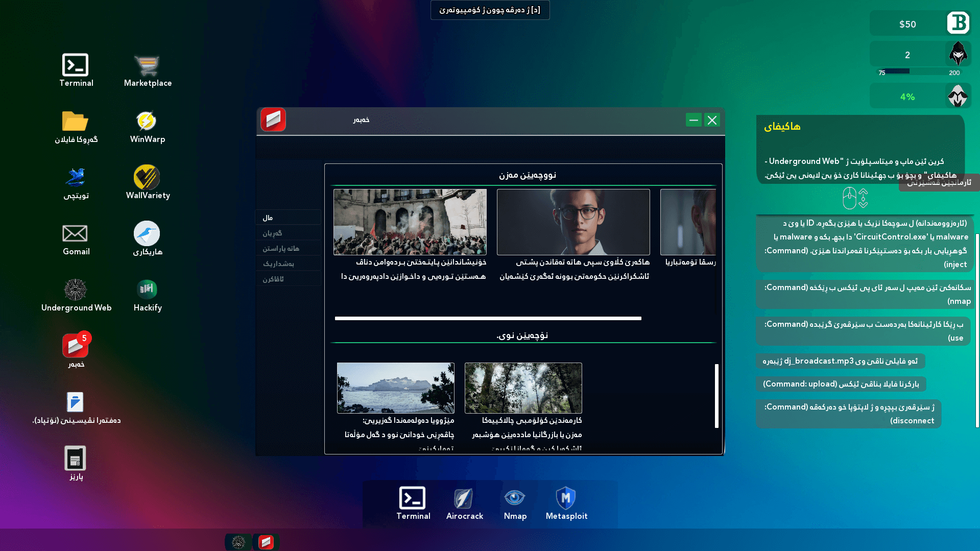Launch WinWarp from the desktop

[147, 122]
